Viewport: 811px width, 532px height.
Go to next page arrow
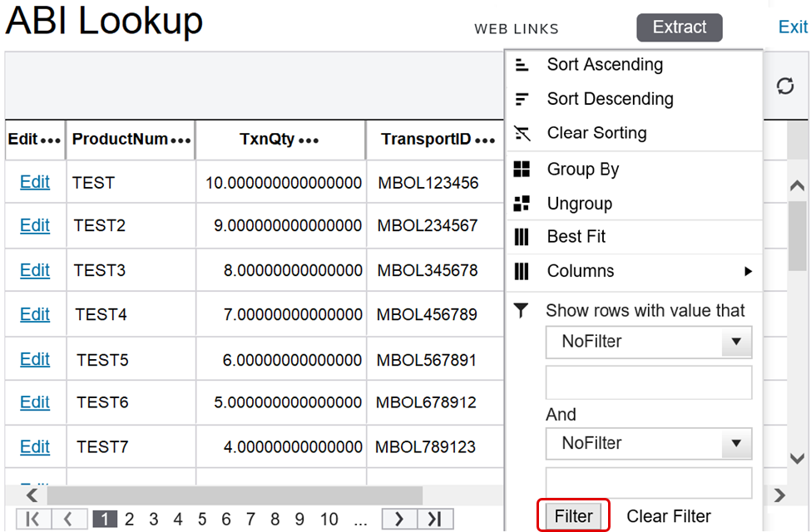click(399, 520)
